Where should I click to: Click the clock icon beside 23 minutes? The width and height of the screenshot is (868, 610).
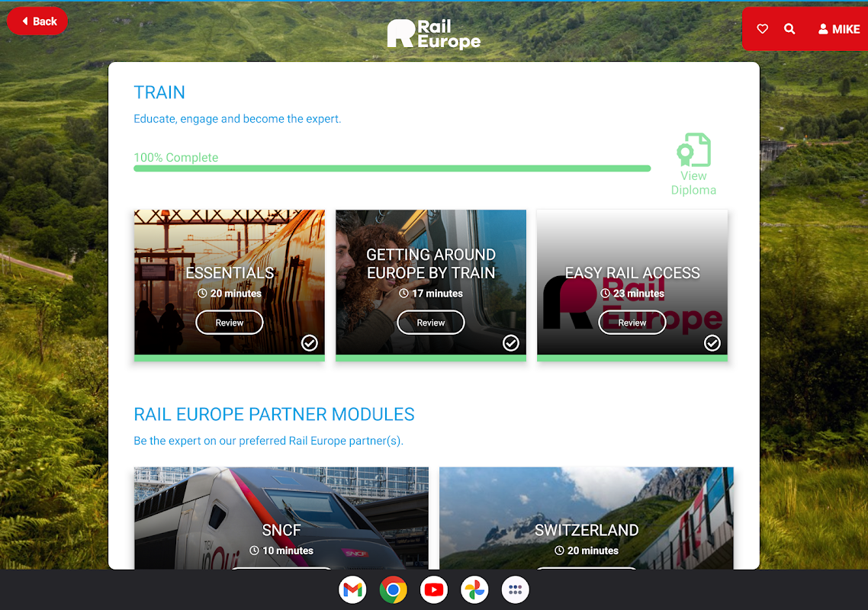[x=606, y=294]
